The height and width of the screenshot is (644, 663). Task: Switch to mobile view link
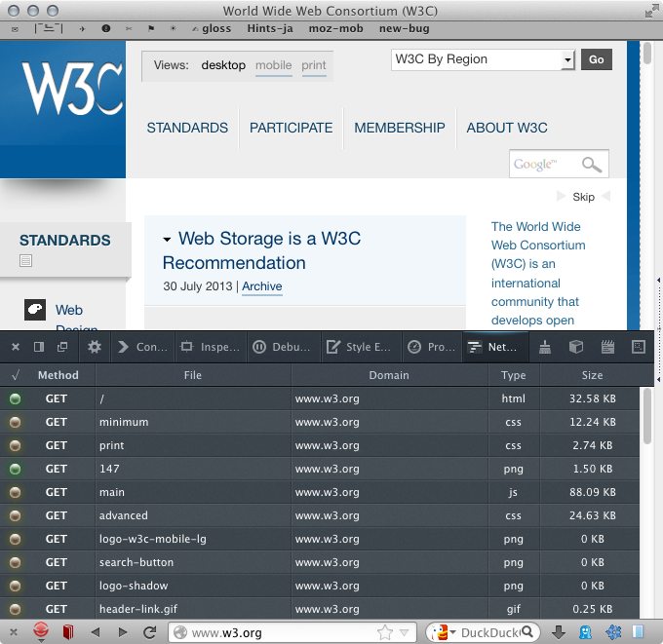tap(274, 65)
